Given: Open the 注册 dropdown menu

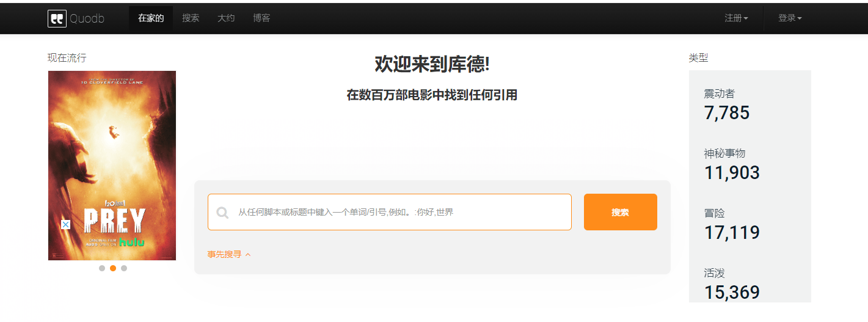Looking at the screenshot, I should coord(736,18).
